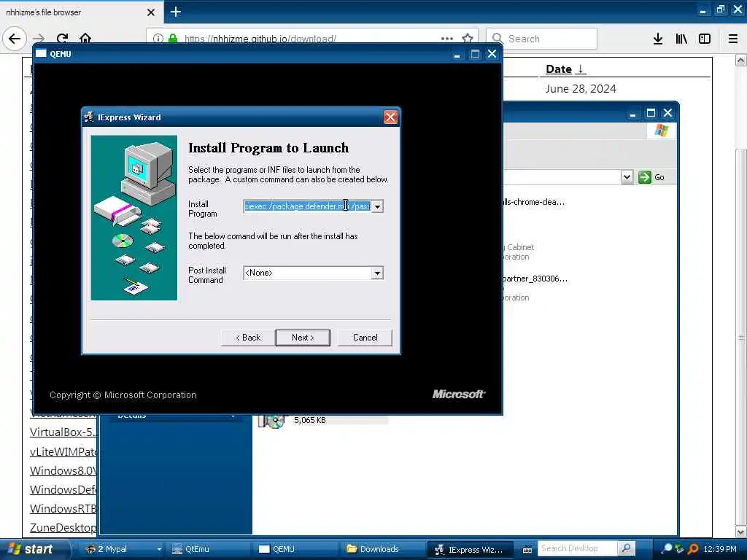The width and height of the screenshot is (747, 560).
Task: Open the WindowsRTB file link
Action: tap(63, 508)
